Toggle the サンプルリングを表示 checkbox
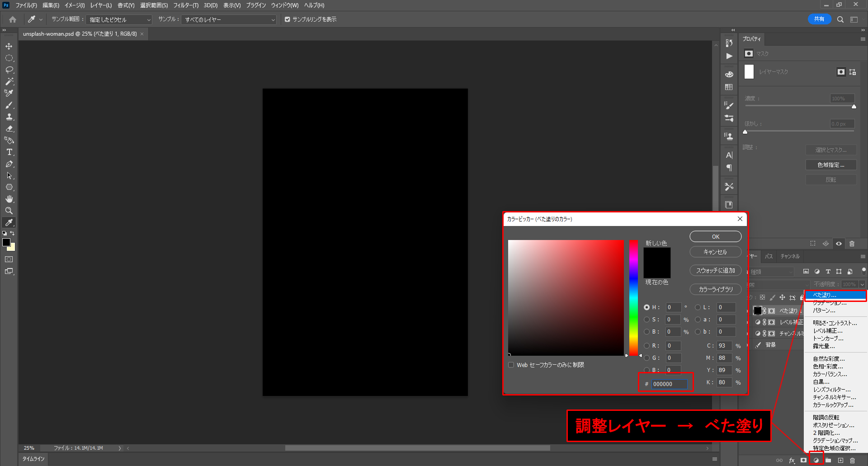 (287, 19)
